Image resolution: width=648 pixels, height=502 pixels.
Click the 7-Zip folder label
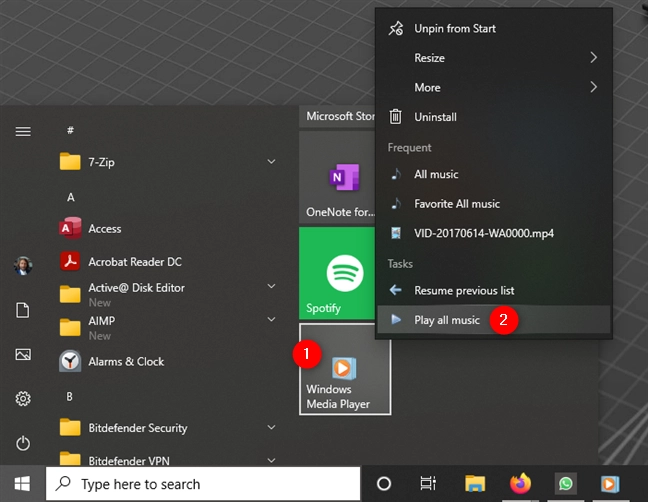[101, 162]
